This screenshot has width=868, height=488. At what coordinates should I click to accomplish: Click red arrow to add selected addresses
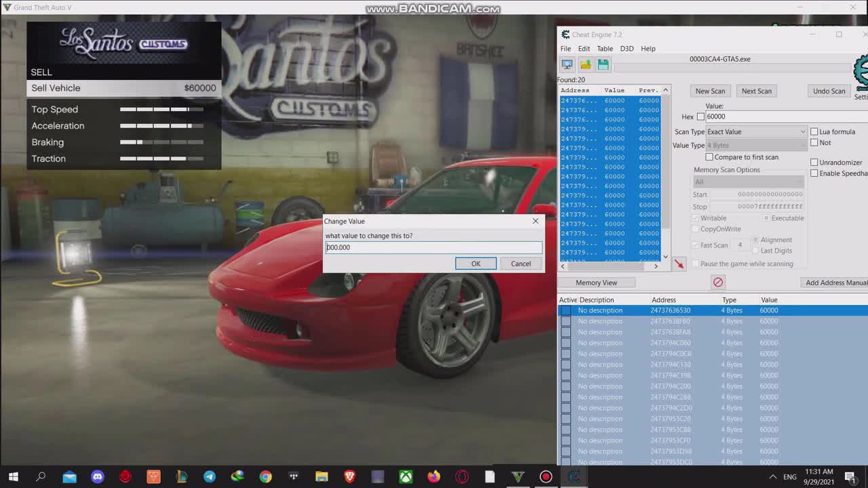pyautogui.click(x=679, y=263)
